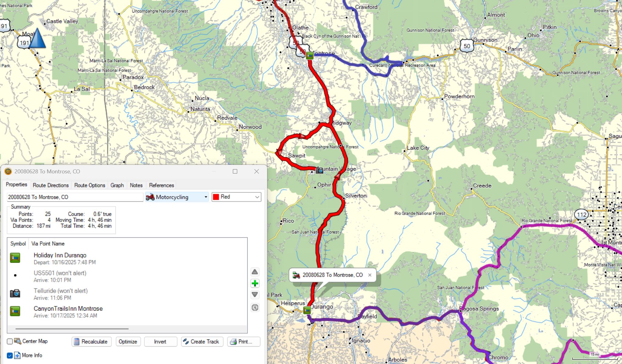Click the clock icon to set via point times
622x364 pixels.
point(255,308)
